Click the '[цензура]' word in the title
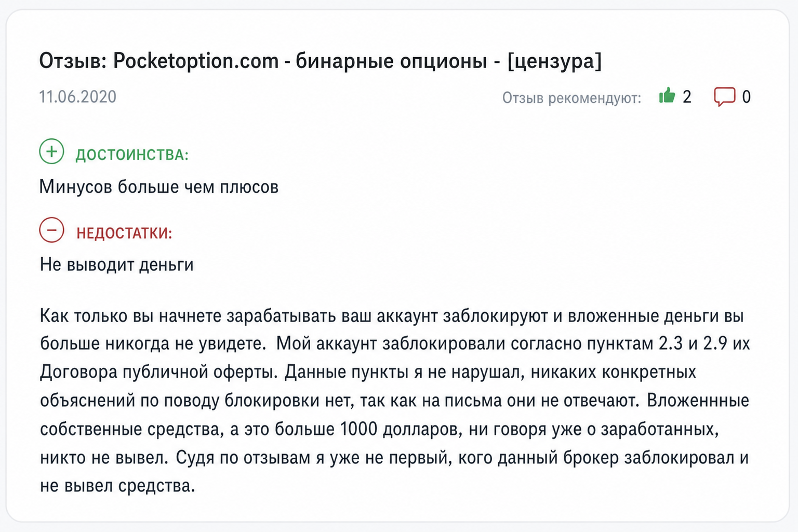 554,61
